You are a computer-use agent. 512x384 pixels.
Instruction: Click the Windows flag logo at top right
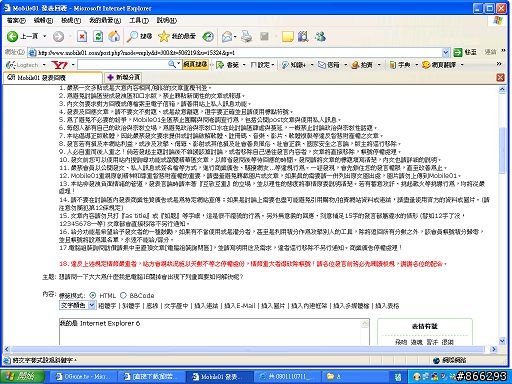pyautogui.click(x=498, y=20)
